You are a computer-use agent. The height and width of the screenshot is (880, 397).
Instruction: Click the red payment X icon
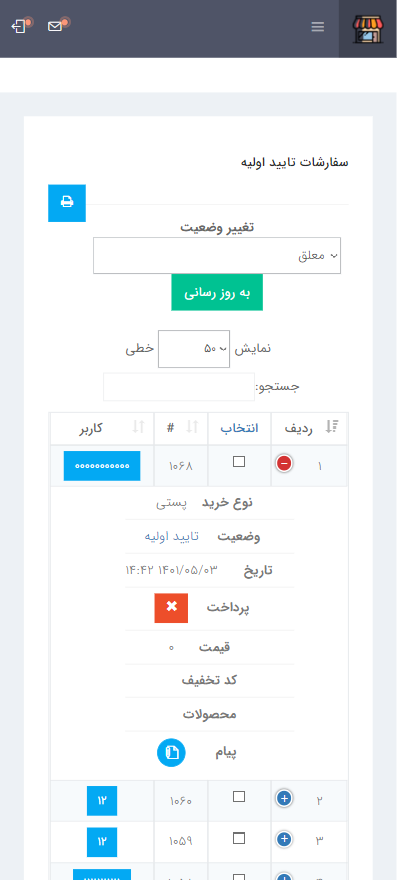[x=171, y=607]
